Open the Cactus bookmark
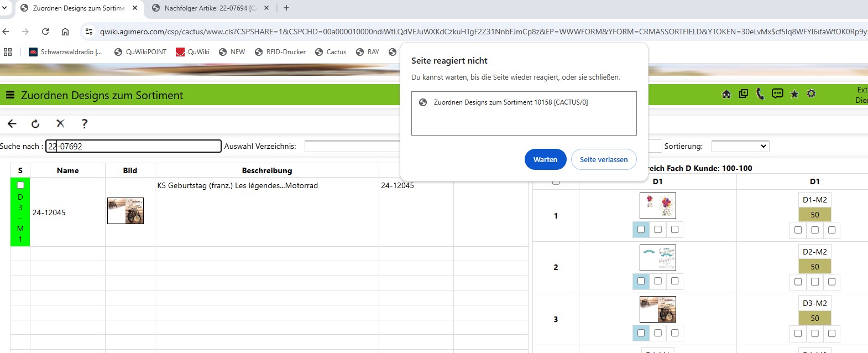868x353 pixels. (x=331, y=52)
